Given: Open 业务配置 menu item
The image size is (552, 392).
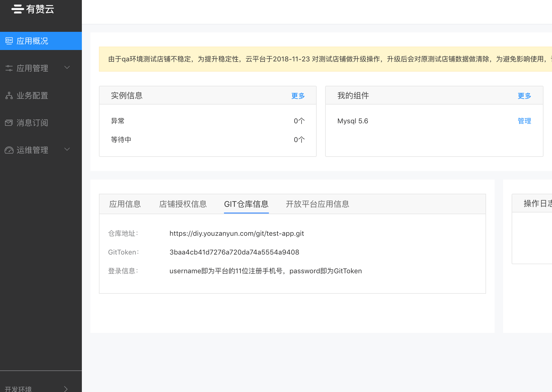Looking at the screenshot, I should [x=41, y=95].
